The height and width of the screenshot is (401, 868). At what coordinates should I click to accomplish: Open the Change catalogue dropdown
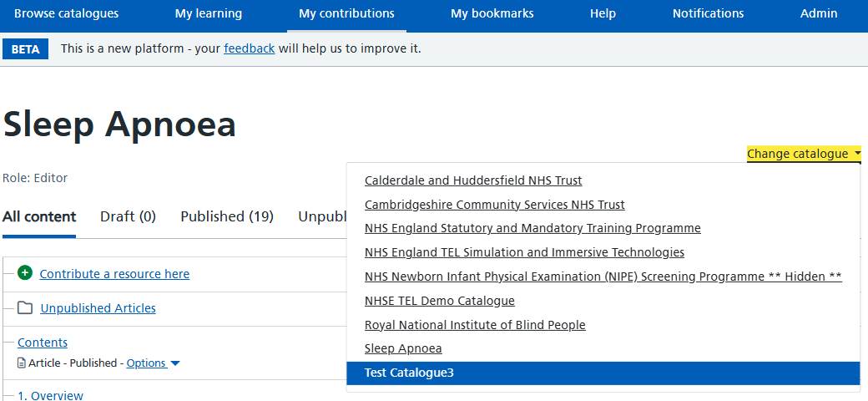(804, 154)
